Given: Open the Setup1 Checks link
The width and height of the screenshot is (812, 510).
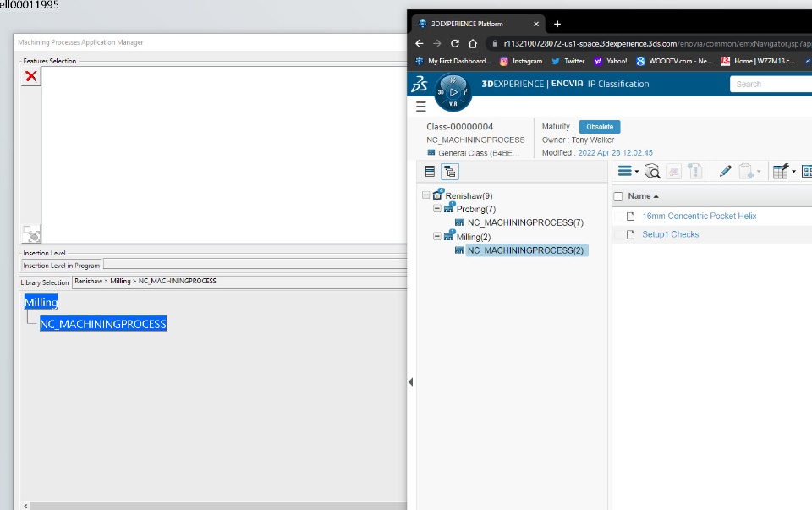Looking at the screenshot, I should [670, 234].
